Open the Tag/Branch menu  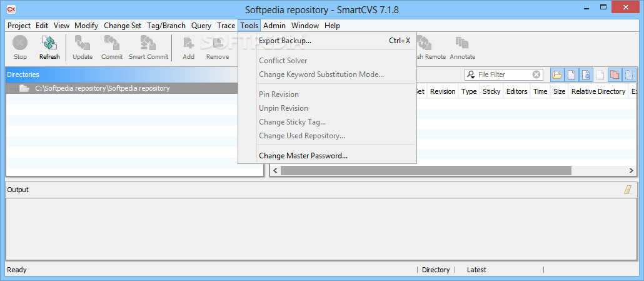coord(166,26)
